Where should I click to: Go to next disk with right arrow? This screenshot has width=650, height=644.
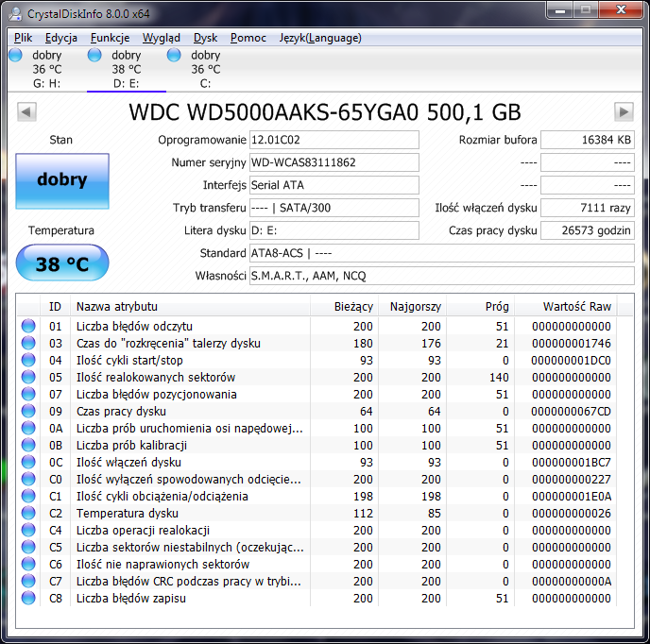[x=624, y=111]
